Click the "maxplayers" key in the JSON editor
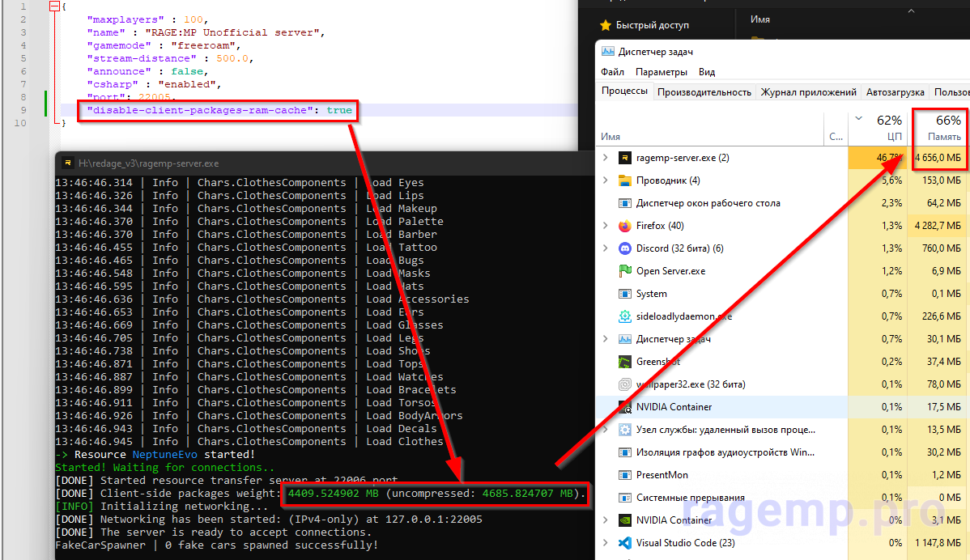The height and width of the screenshot is (560, 970). pos(126,19)
